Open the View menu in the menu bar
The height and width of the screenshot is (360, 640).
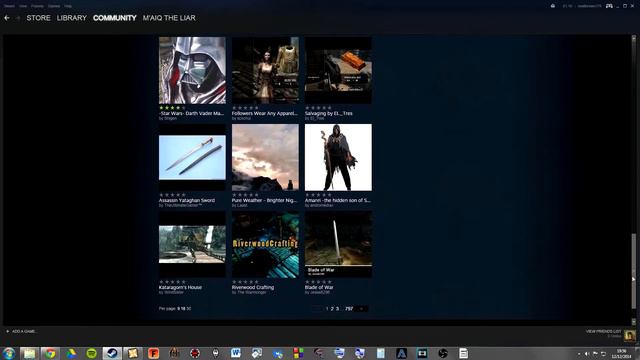pos(23,6)
